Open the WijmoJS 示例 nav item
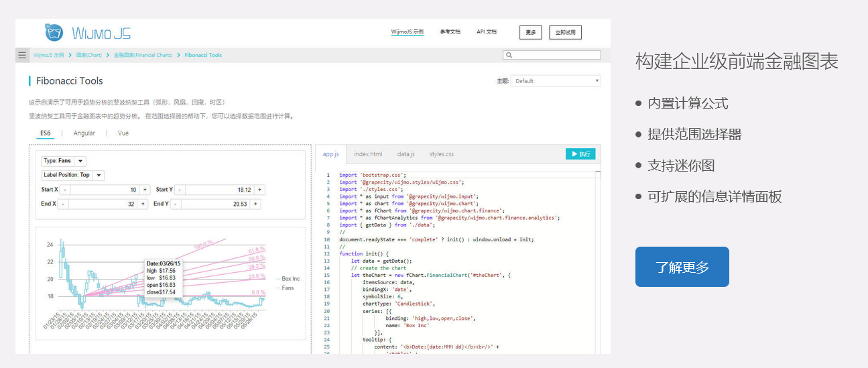868x368 pixels. [x=408, y=32]
